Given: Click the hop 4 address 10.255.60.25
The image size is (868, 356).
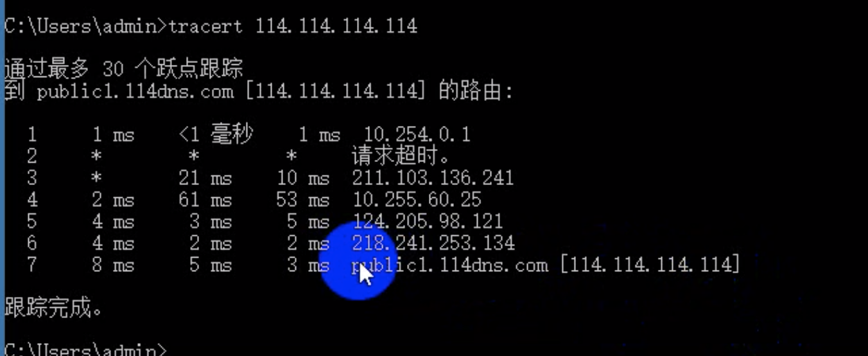Looking at the screenshot, I should [417, 200].
